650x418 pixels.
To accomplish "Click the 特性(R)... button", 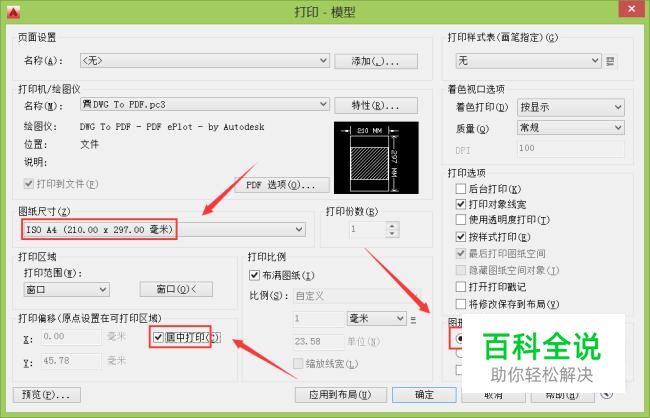I will tap(376, 105).
